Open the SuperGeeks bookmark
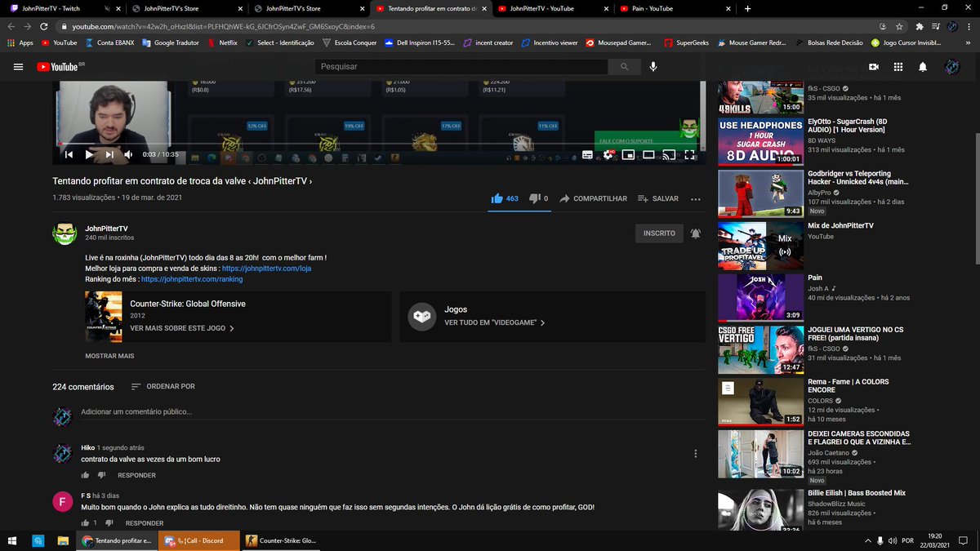This screenshot has height=551, width=980. (687, 42)
